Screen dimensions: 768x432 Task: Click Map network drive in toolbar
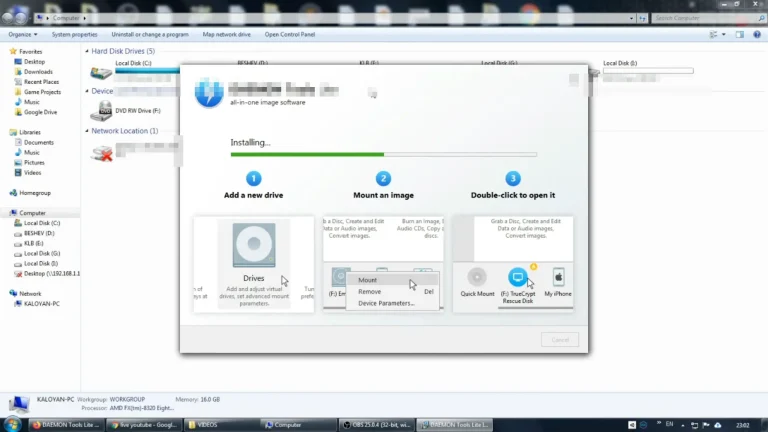click(227, 35)
